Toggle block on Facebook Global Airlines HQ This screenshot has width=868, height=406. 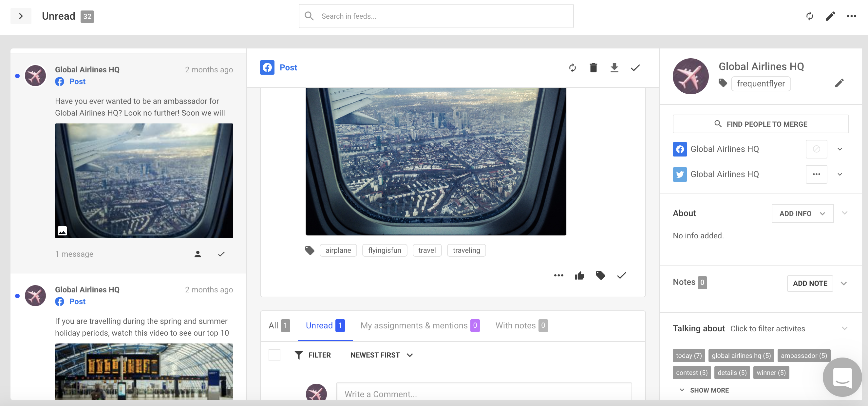click(x=816, y=149)
